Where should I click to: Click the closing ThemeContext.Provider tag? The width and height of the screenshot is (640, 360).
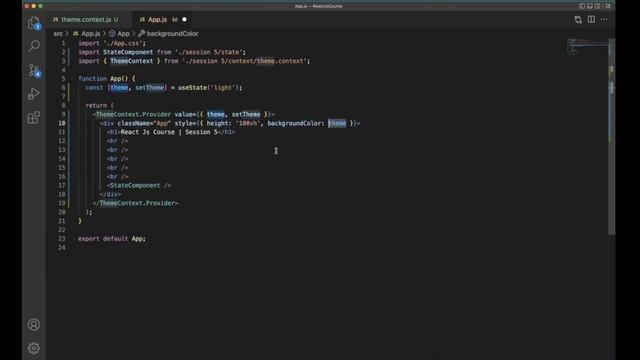pyautogui.click(x=135, y=203)
